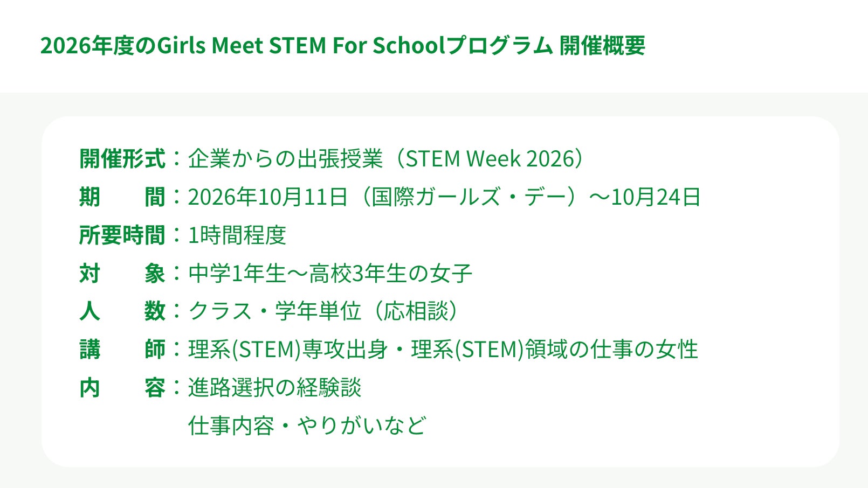868x488 pixels.
Task: Click "中学1年生〜高校3年生の女子" text
Action: [x=330, y=274]
